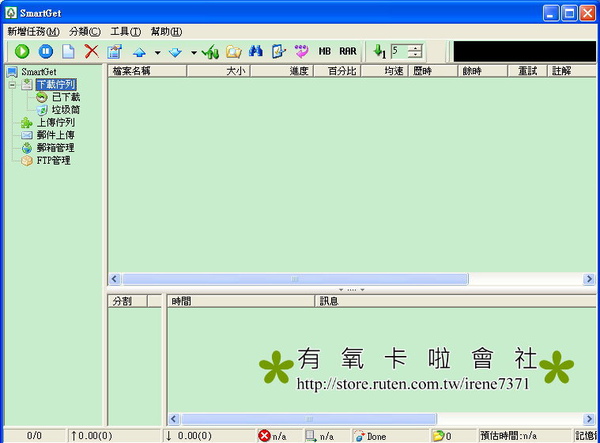Move task up with blue up arrow

139,52
